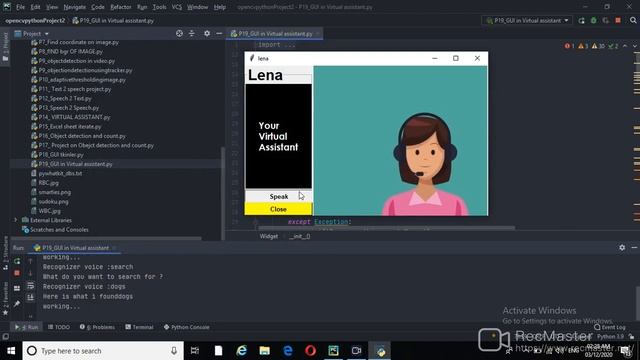
Task: Open the Refactor menu
Action: [121, 7]
